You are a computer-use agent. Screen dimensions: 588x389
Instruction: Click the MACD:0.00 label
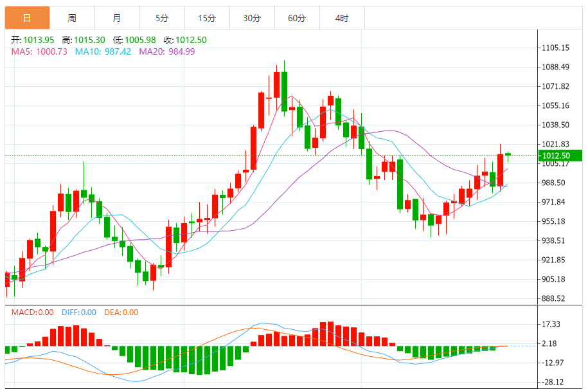(32, 312)
